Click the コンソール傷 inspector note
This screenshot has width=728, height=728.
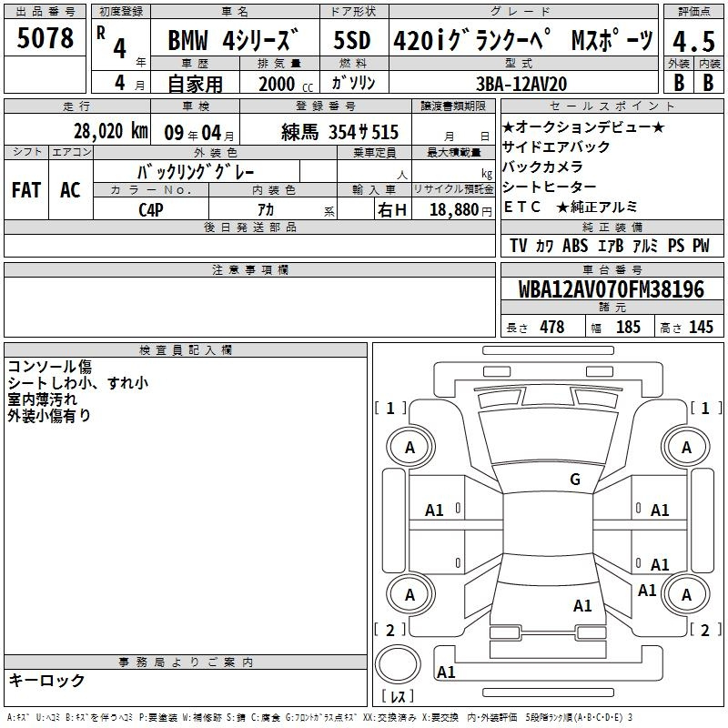(49, 367)
